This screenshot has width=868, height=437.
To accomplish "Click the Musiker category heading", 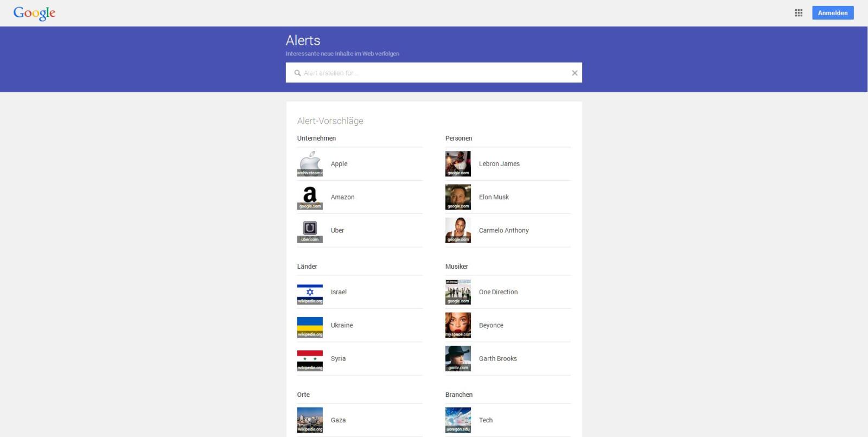I will pyautogui.click(x=456, y=267).
